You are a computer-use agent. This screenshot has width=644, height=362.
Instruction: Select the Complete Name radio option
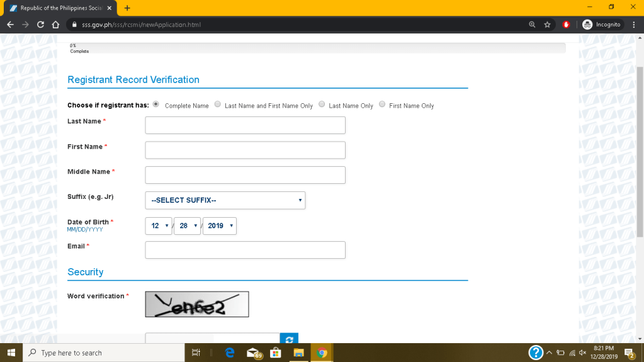155,105
